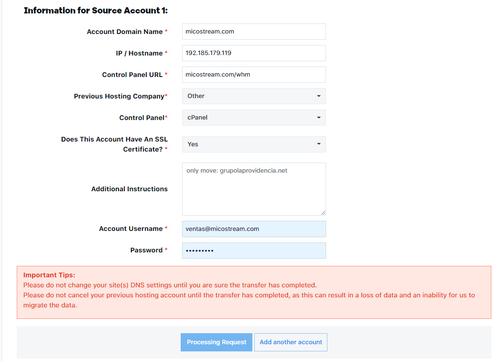Open the SSL Certificate Yes dropdown
Image resolution: width=500 pixels, height=361 pixels.
tap(254, 144)
